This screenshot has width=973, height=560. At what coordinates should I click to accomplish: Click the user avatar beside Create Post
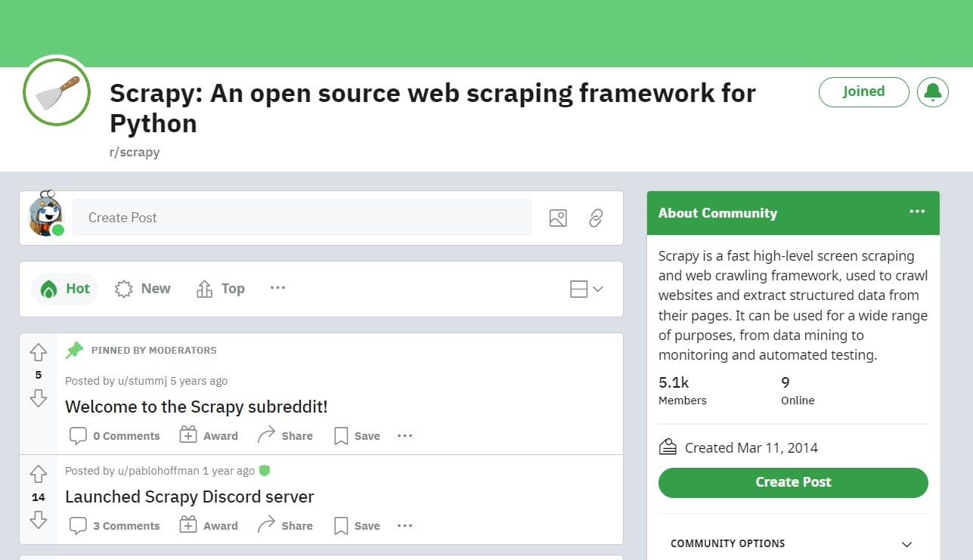(45, 214)
